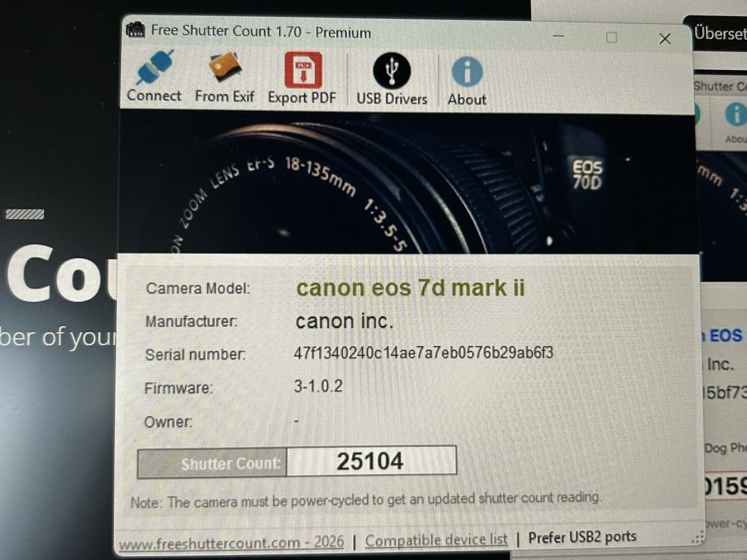The image size is (747, 560).
Task: Click the firmware value 3-1.0.2
Action: click(x=318, y=386)
